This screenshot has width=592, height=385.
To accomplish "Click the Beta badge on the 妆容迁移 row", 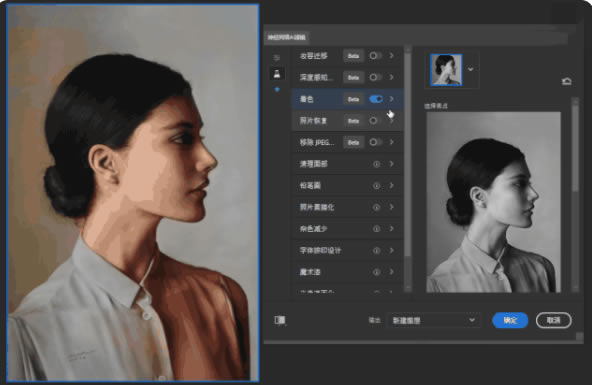I will point(353,56).
